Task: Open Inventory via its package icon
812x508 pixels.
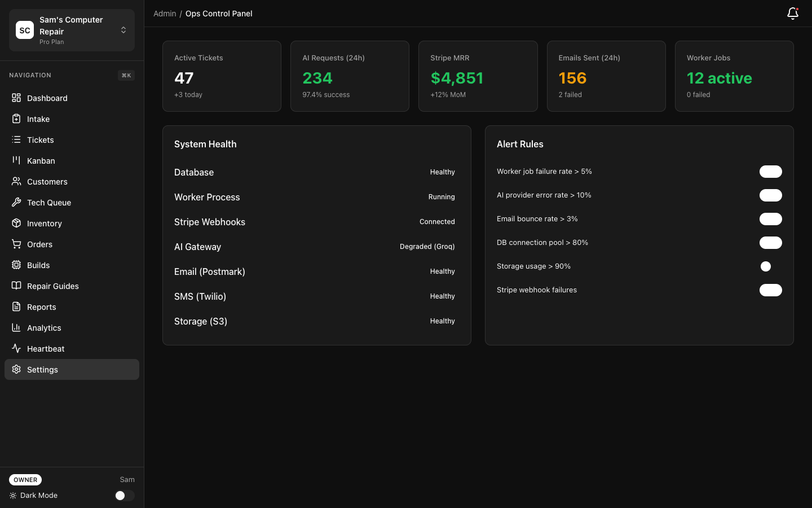Action: (x=16, y=223)
